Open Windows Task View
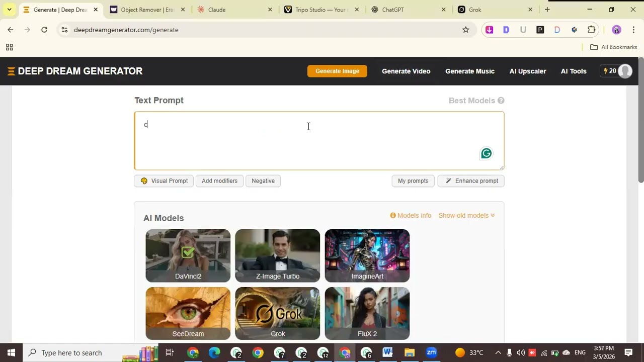 point(170,352)
